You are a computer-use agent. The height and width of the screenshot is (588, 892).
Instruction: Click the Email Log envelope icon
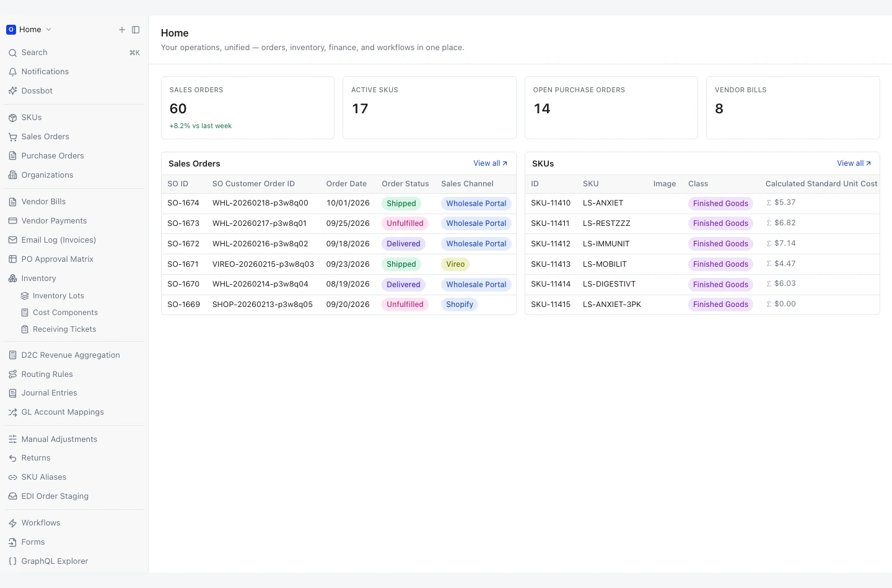click(12, 240)
